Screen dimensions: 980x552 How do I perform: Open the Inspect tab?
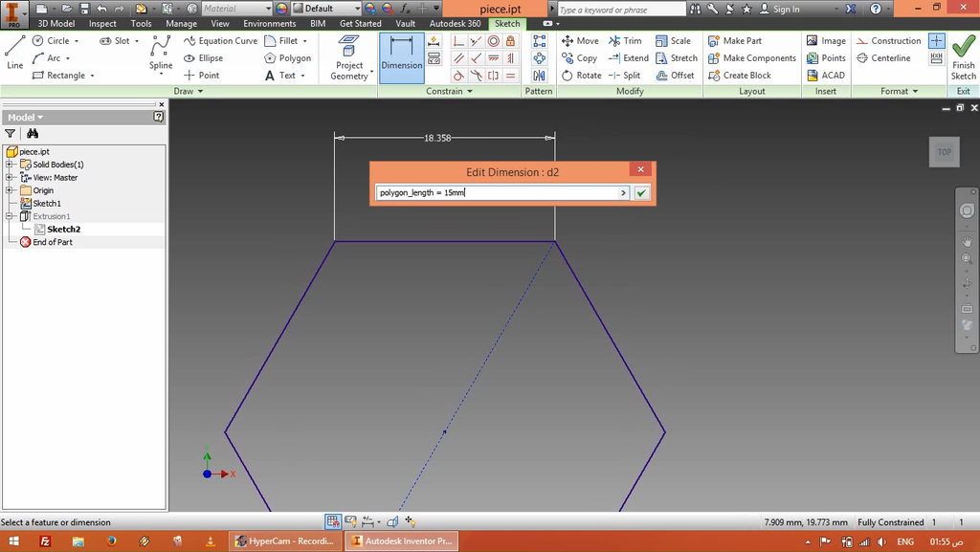pos(102,23)
